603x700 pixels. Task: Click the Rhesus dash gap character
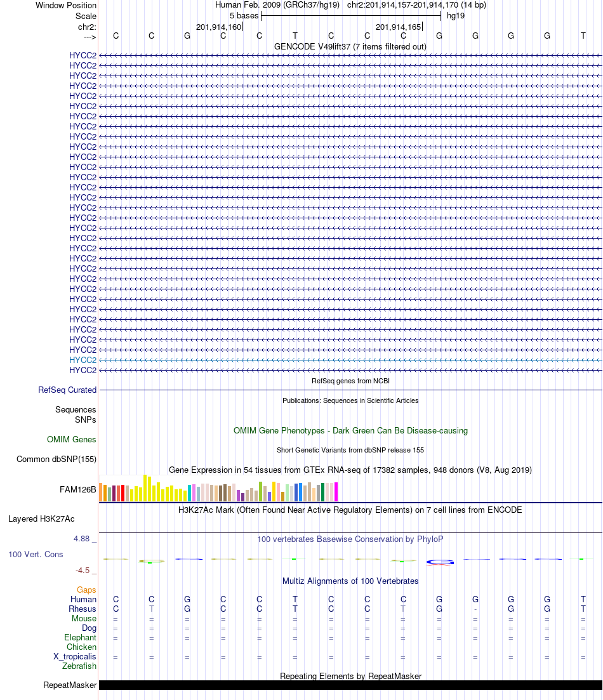click(x=475, y=609)
